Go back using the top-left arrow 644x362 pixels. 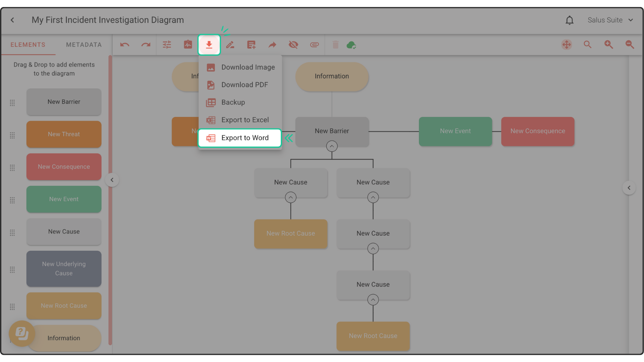point(12,20)
